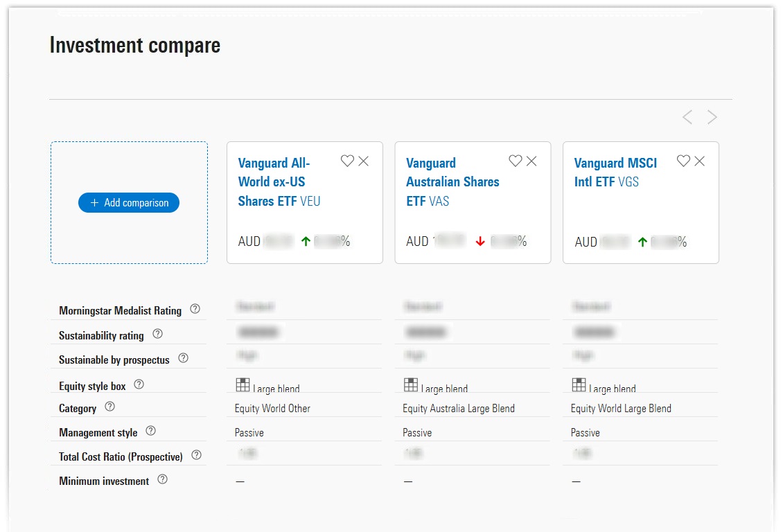Screen dimensions: 783x532
Task: Favorite the Vanguard MSCI Intl ETF
Action: (684, 161)
